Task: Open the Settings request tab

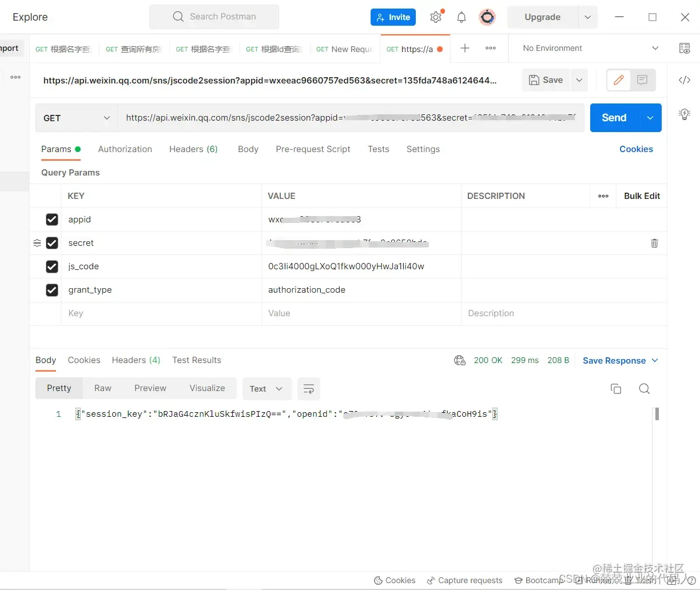Action: [x=423, y=149]
